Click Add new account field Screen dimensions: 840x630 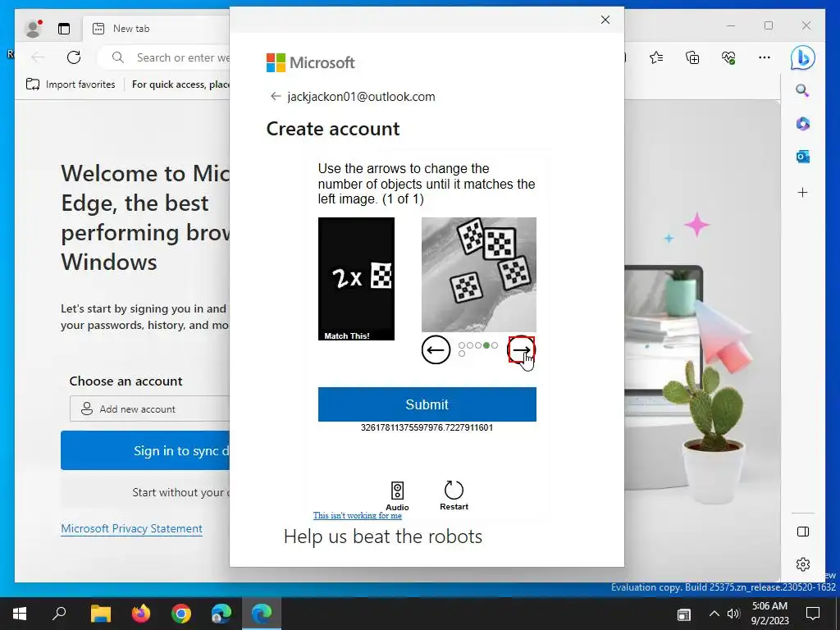tap(150, 409)
